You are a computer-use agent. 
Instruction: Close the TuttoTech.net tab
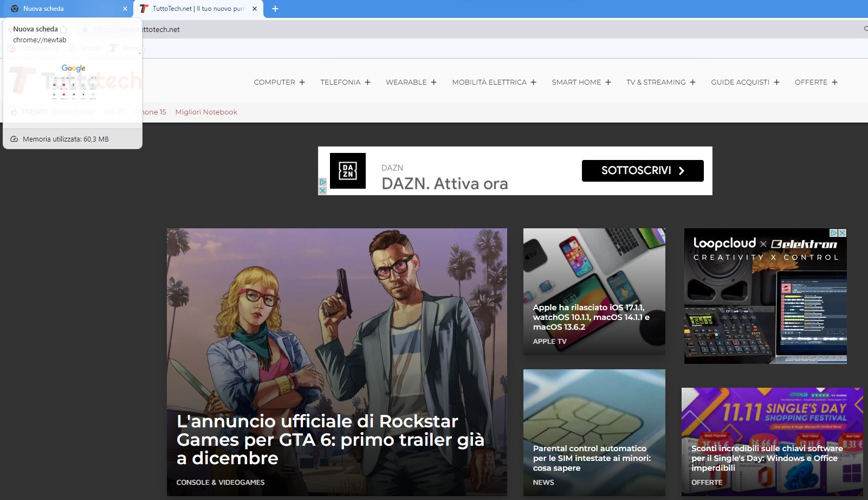(255, 9)
